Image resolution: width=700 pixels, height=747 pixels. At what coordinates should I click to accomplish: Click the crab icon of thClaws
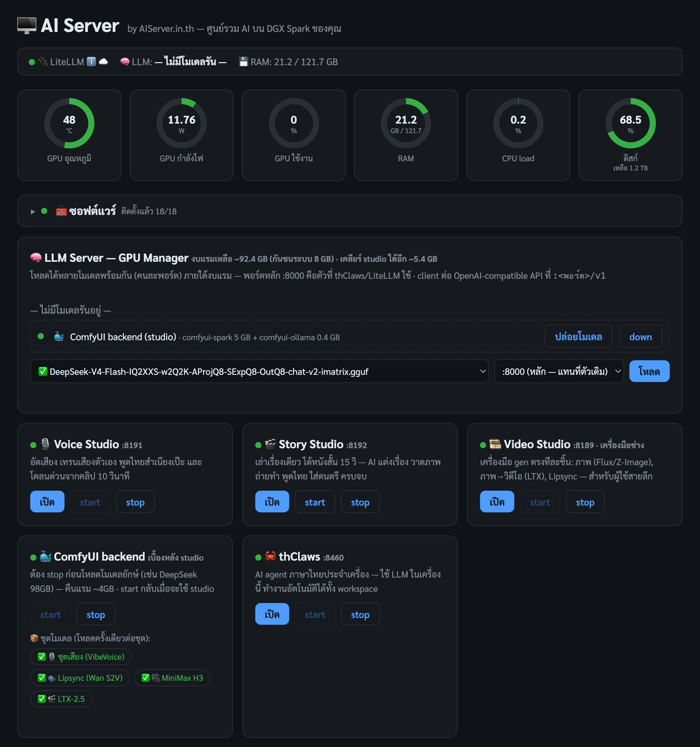(x=270, y=556)
